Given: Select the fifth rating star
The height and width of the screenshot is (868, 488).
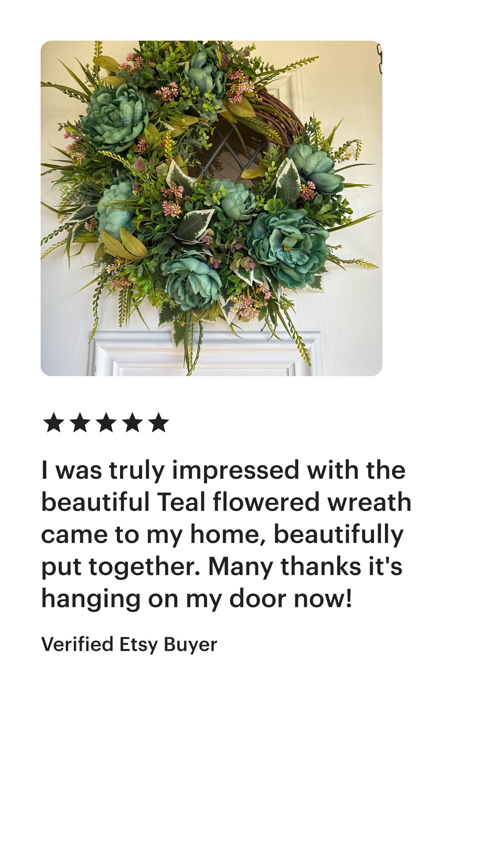Looking at the screenshot, I should [x=159, y=422].
